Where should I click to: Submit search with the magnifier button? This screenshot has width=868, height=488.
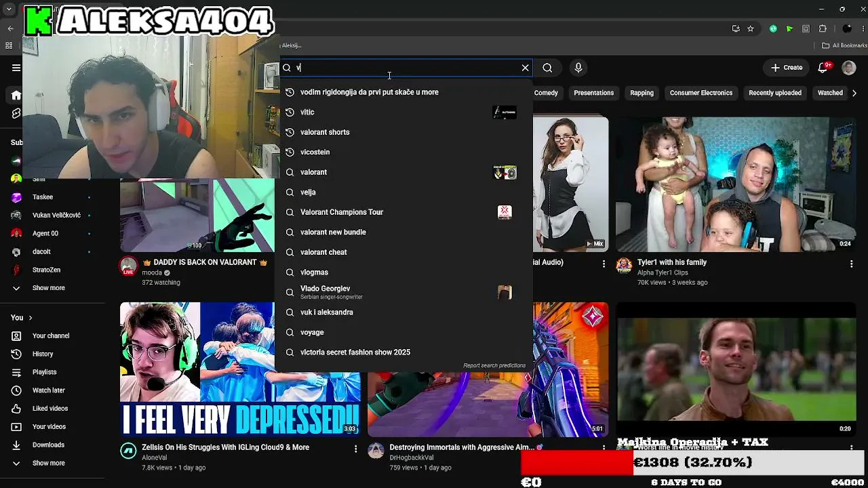point(547,68)
